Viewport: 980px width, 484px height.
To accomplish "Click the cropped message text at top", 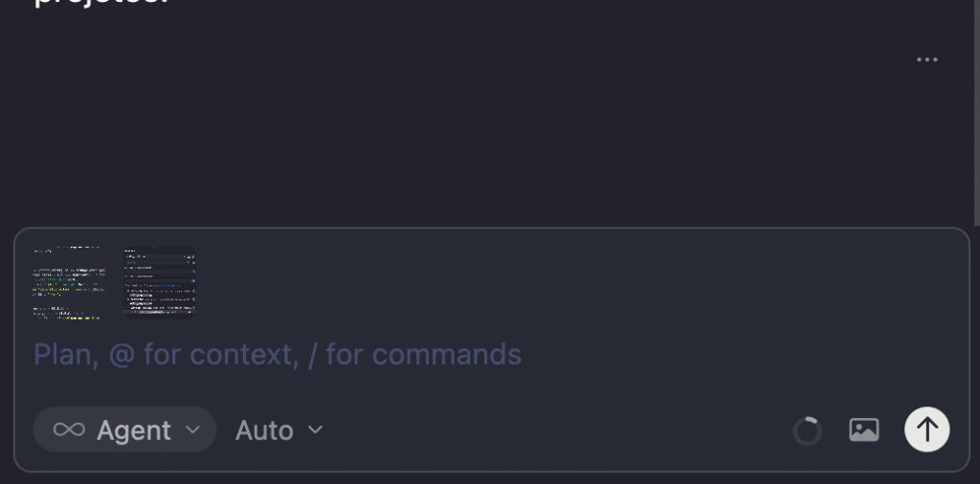I will tap(100, 3).
